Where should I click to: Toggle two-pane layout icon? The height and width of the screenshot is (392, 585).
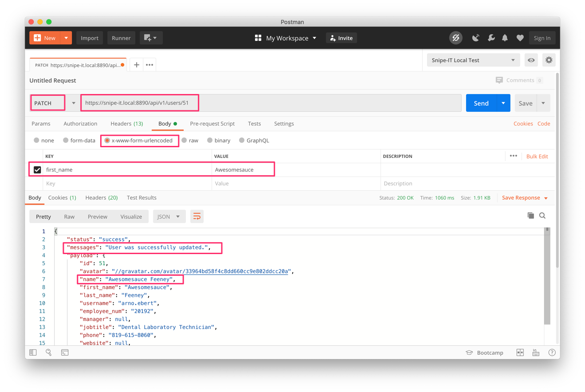click(x=520, y=353)
